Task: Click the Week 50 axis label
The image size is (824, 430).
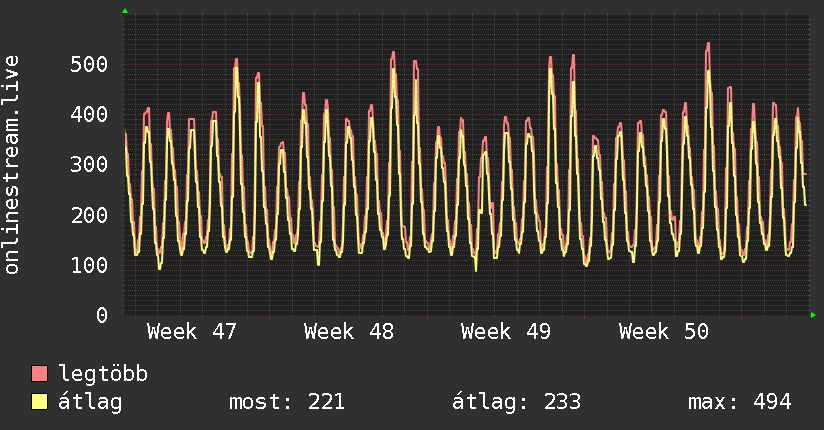Action: 664,332
